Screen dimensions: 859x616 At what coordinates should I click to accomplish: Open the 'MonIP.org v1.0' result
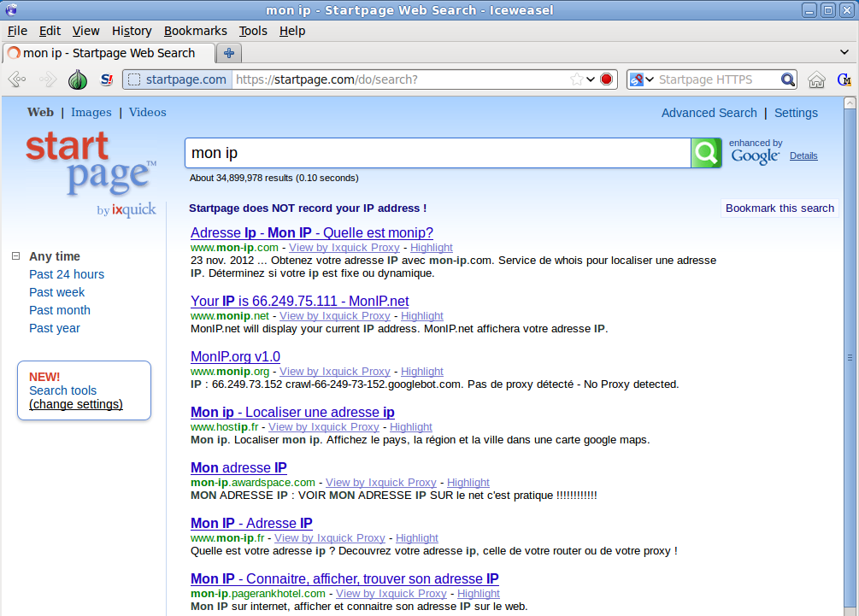click(236, 356)
